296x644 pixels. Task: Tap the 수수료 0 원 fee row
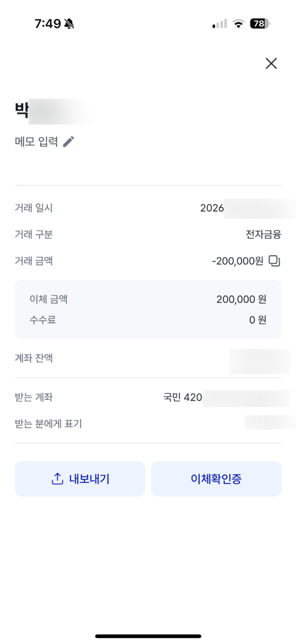pos(148,320)
